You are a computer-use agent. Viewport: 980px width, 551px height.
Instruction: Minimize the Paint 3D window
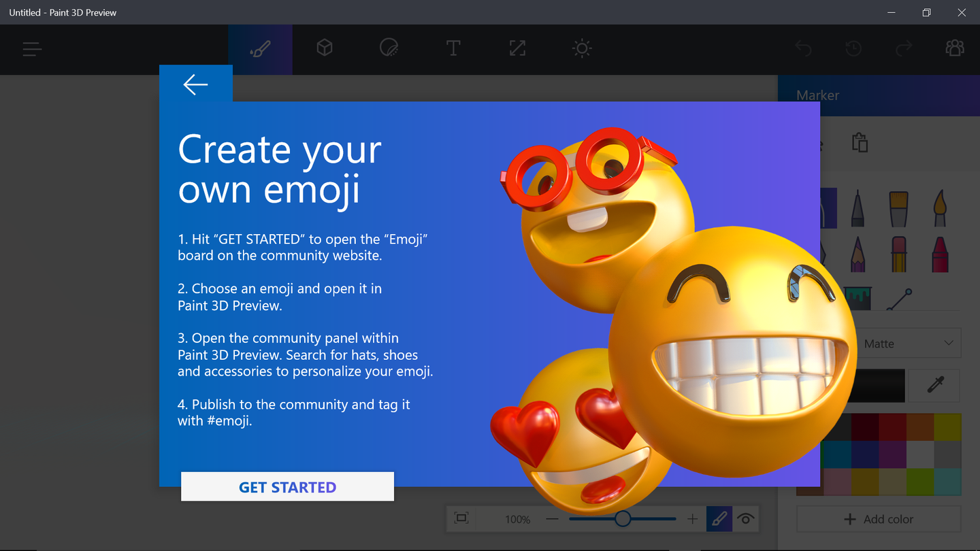pos(892,12)
